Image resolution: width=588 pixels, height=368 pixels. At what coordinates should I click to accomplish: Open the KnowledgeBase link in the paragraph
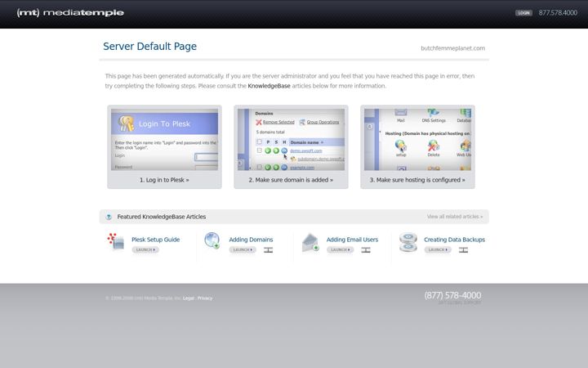(269, 86)
